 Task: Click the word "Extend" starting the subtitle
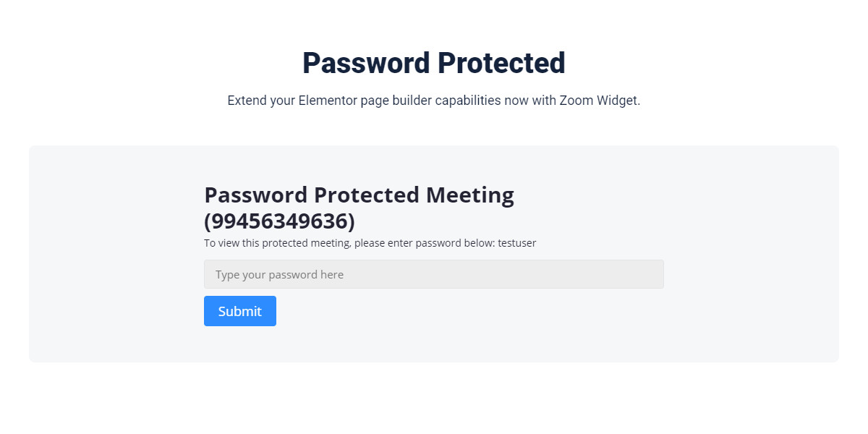pos(247,101)
